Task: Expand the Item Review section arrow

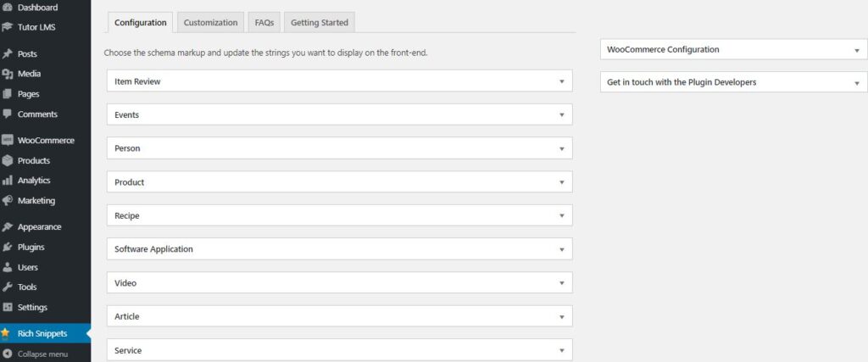Action: (x=561, y=81)
